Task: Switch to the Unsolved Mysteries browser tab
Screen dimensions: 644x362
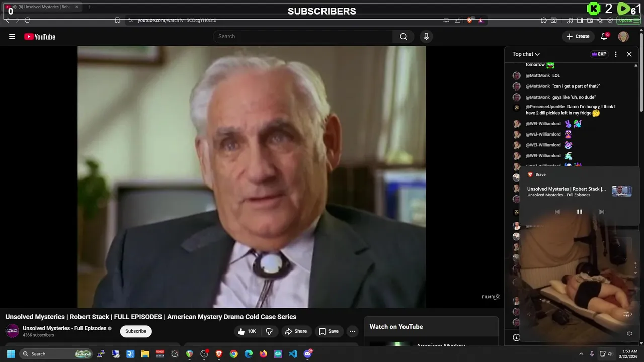Action: coord(42,7)
